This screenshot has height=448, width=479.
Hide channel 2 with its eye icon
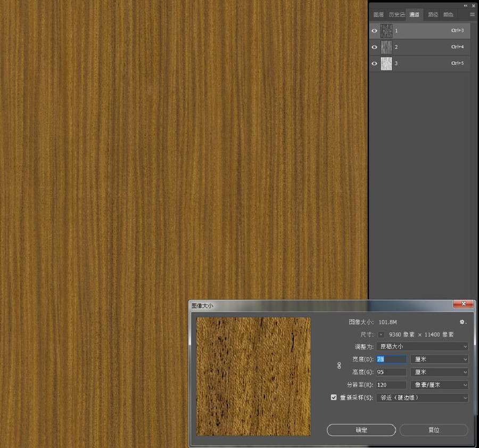point(374,47)
